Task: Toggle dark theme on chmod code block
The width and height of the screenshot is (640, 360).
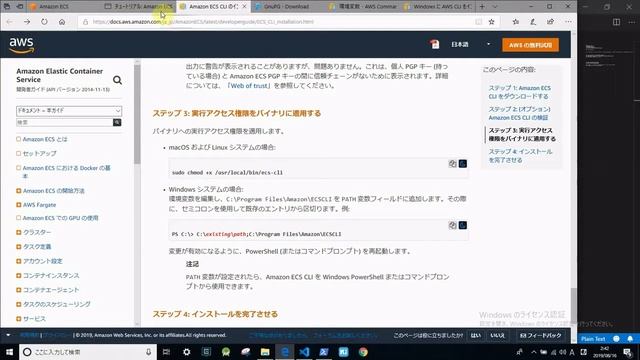Action: [x=462, y=164]
